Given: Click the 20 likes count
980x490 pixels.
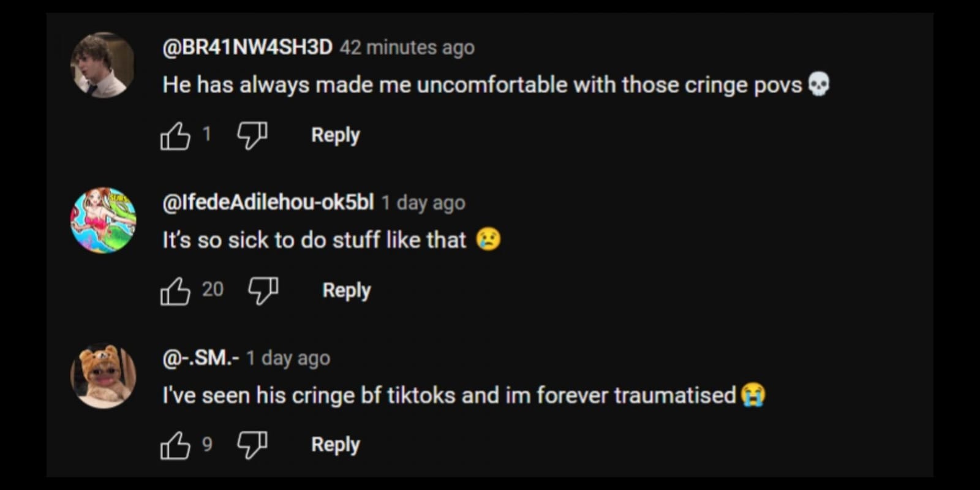Looking at the screenshot, I should [x=213, y=289].
